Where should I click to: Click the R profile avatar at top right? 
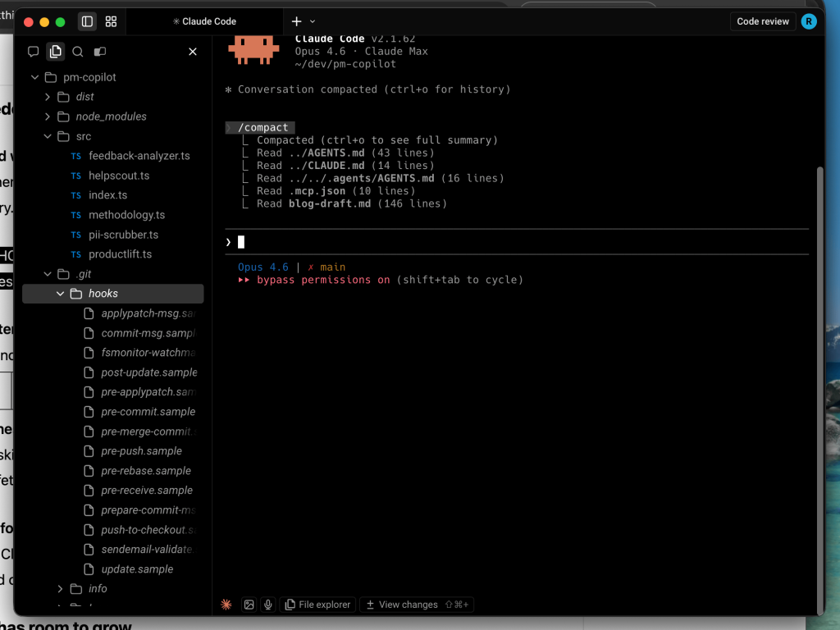tap(809, 21)
